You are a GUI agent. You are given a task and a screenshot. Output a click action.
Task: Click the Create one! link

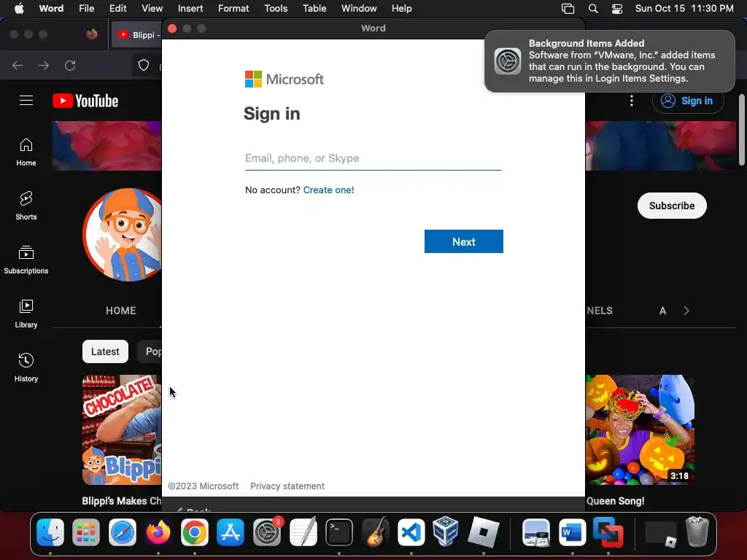pyautogui.click(x=328, y=190)
